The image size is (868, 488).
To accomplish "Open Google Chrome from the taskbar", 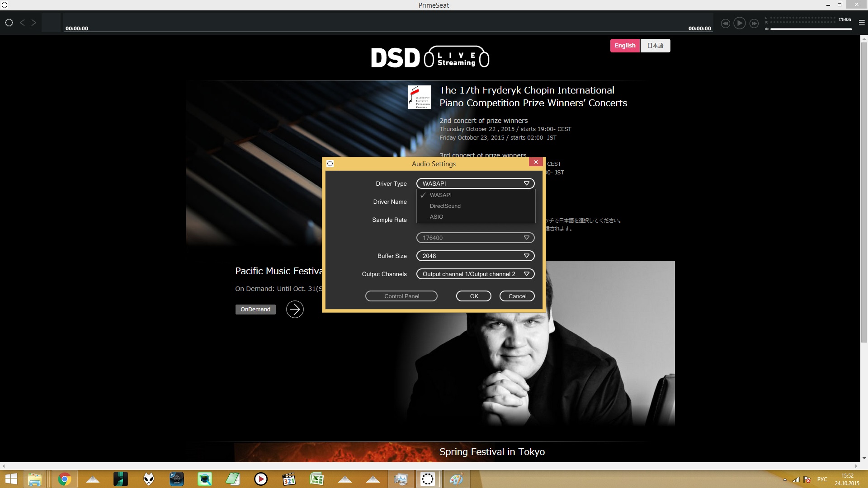I will pos(64,479).
